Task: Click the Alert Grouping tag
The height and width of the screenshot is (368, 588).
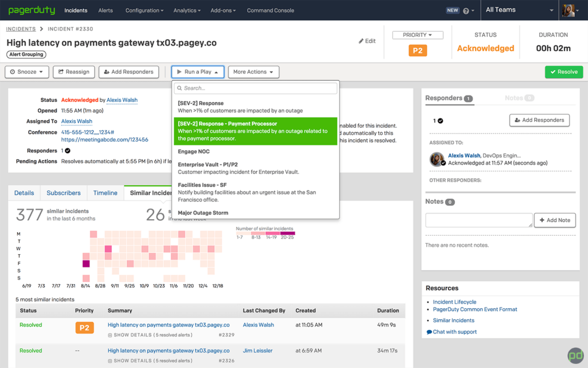Action: pos(26,55)
